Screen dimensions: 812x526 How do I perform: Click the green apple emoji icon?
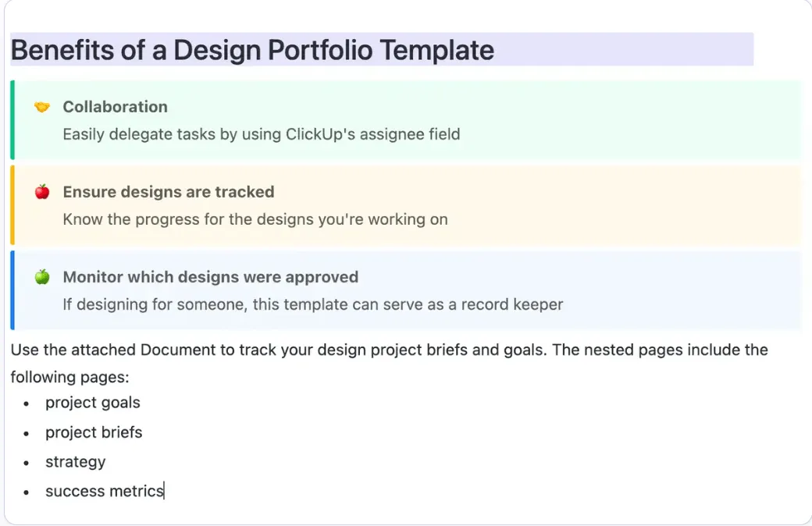tap(42, 277)
